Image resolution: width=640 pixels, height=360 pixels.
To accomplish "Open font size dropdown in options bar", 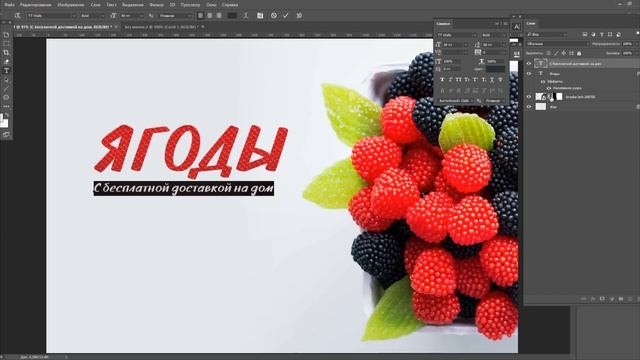I will 132,16.
